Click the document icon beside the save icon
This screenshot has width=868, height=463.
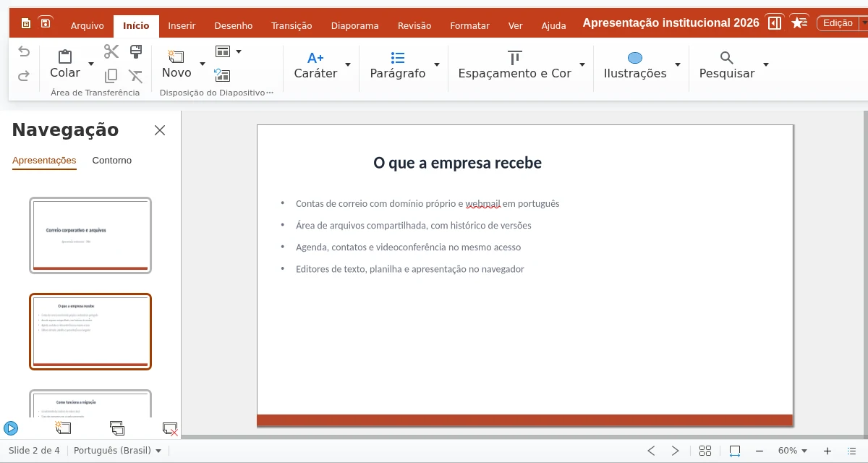(26, 23)
